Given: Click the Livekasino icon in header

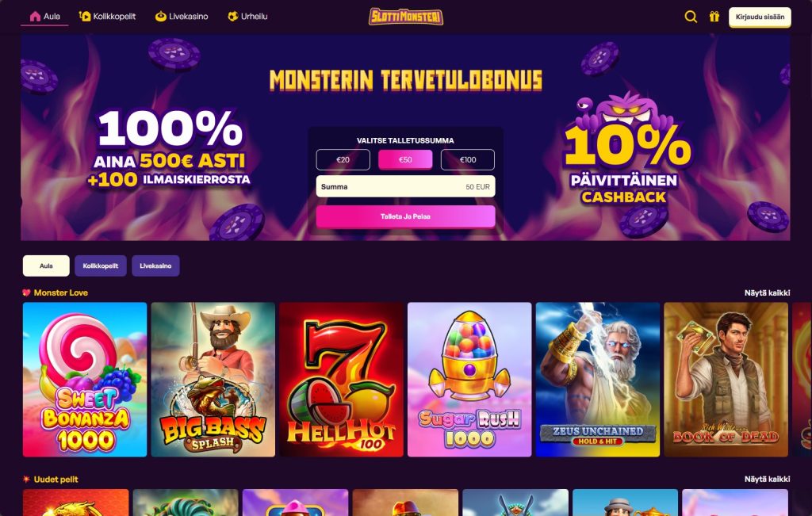Looking at the screenshot, I should 160,16.
